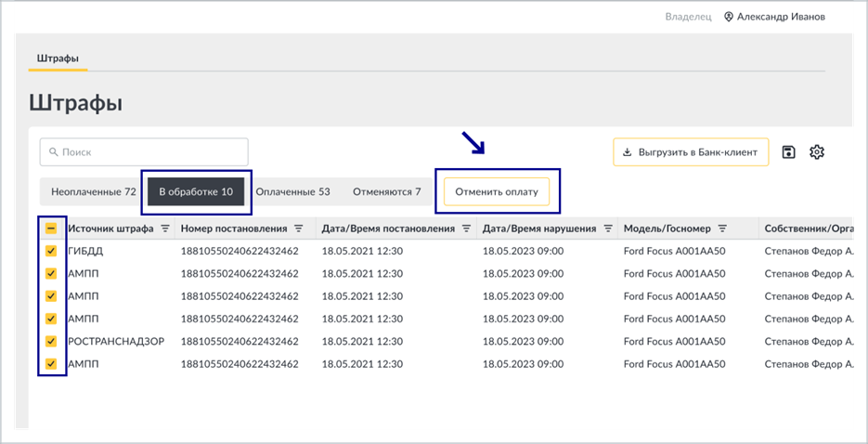
Task: Click the Владелец role label
Action: [688, 17]
